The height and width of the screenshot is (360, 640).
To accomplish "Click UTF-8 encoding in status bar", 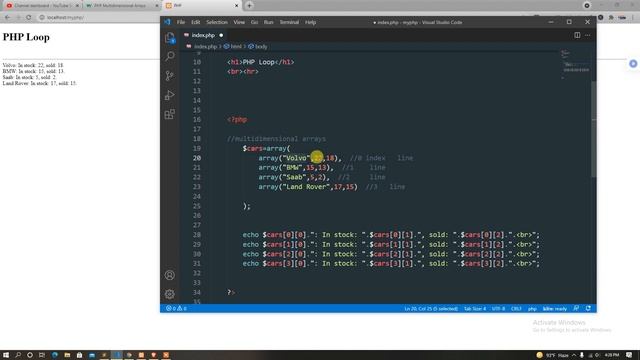I will tap(498, 309).
